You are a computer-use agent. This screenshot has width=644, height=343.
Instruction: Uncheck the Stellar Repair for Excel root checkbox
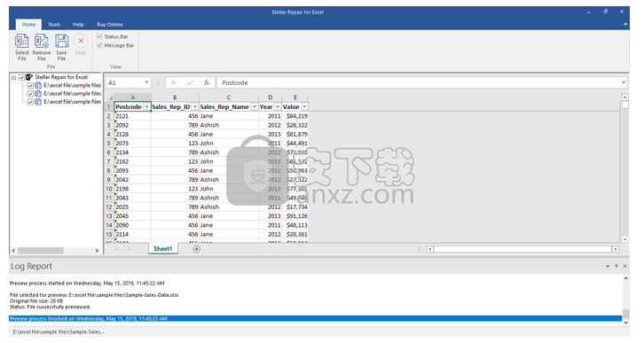tap(22, 77)
